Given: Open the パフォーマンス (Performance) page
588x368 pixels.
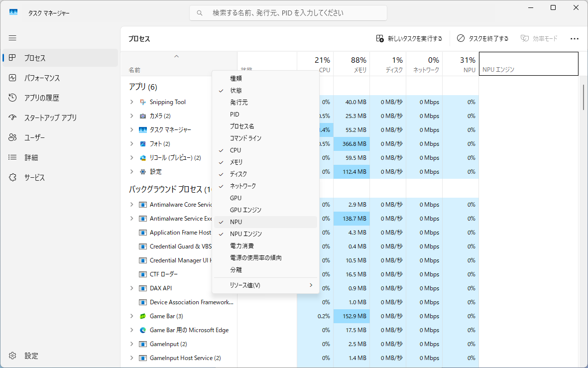Looking at the screenshot, I should (x=60, y=78).
